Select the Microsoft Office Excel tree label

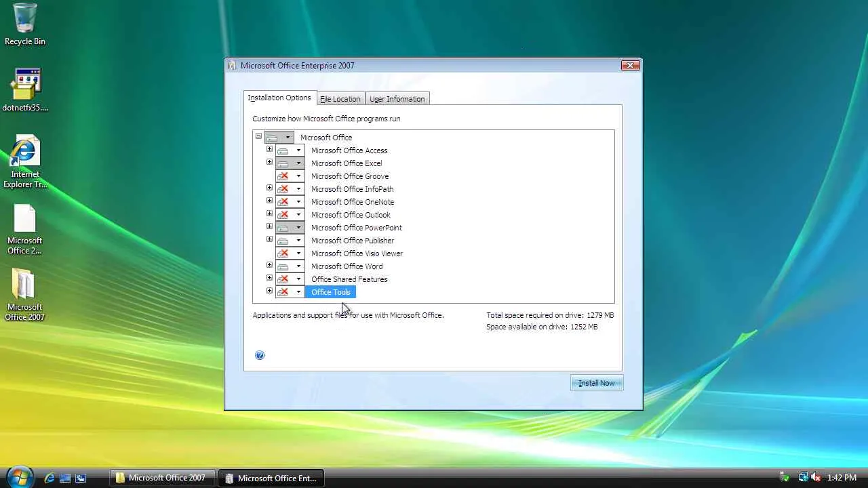347,163
